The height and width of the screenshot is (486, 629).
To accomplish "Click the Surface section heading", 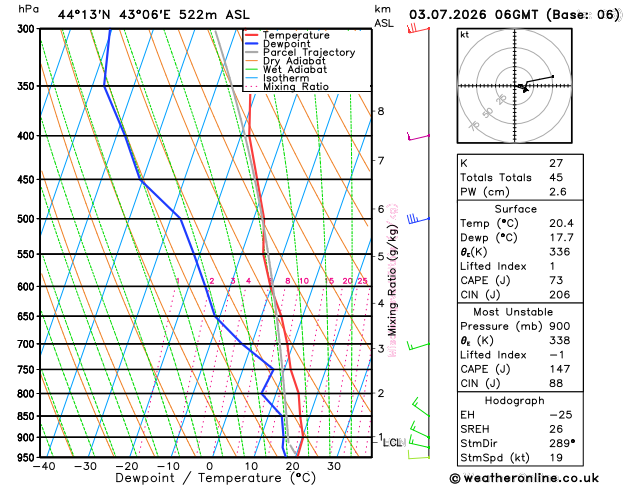I will pos(515,209).
